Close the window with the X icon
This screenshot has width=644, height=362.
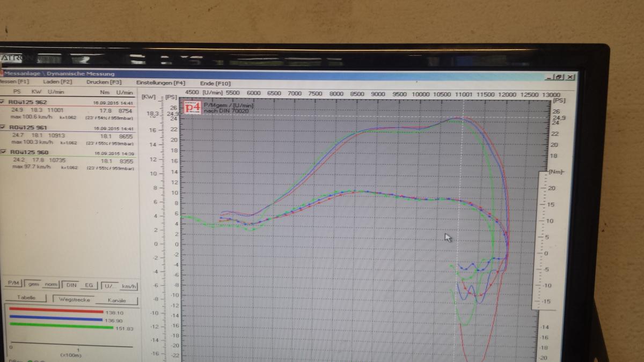(x=570, y=77)
